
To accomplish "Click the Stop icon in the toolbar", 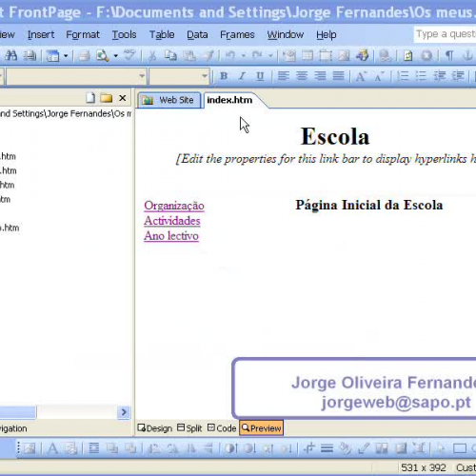I will click(x=426, y=56).
